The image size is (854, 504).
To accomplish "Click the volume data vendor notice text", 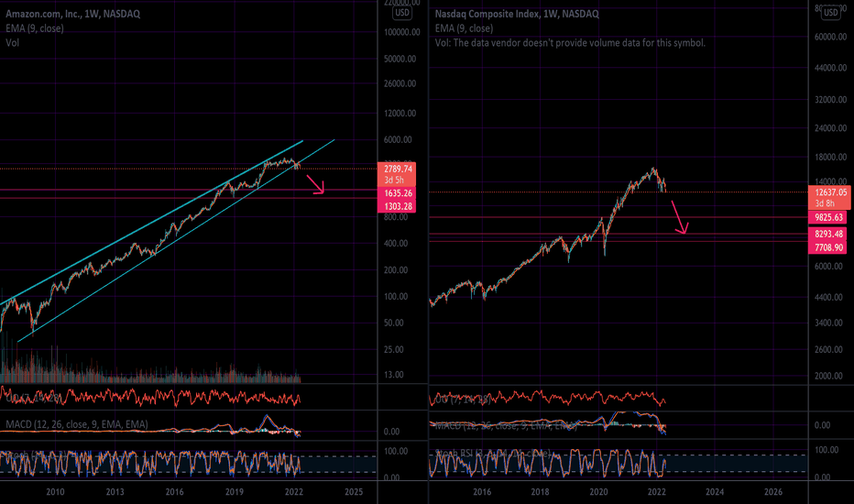I will (570, 42).
